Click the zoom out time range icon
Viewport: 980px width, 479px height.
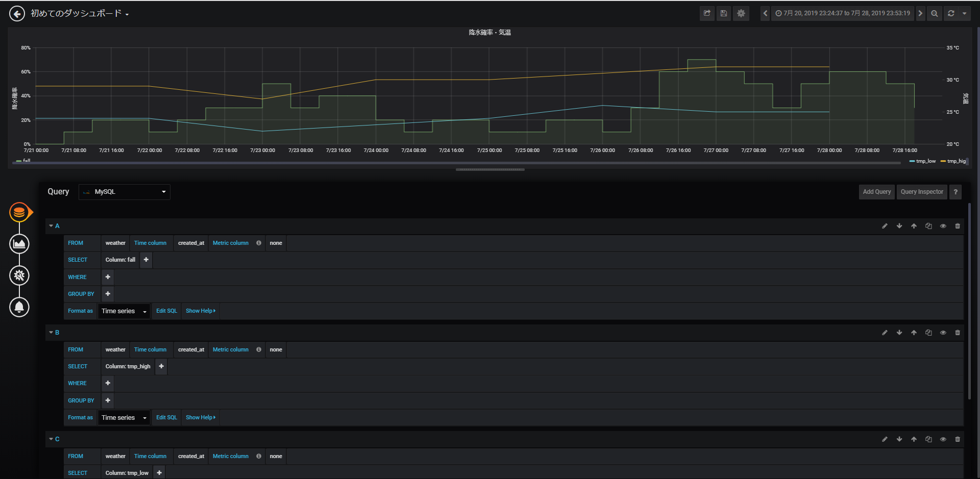934,13
